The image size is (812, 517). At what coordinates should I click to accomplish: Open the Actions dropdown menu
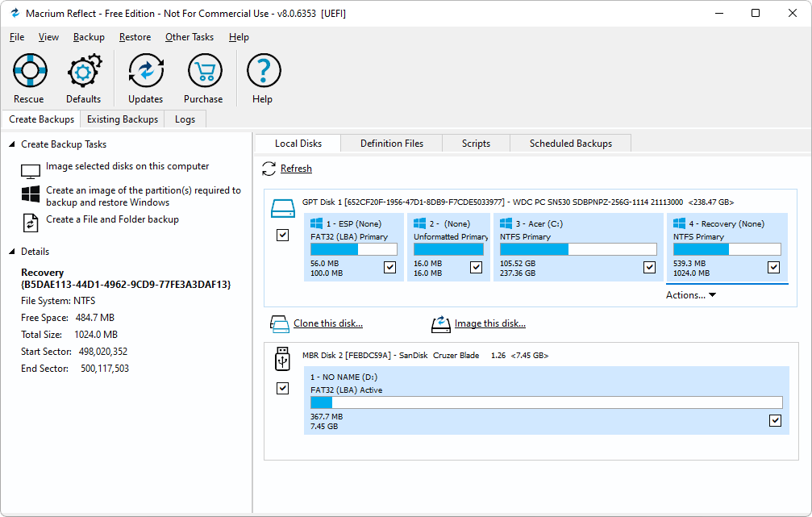tap(690, 295)
